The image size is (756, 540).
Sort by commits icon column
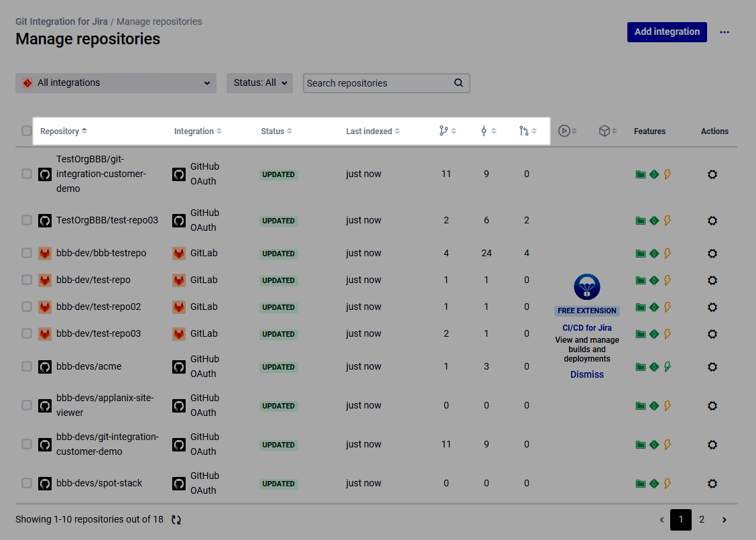pyautogui.click(x=488, y=131)
